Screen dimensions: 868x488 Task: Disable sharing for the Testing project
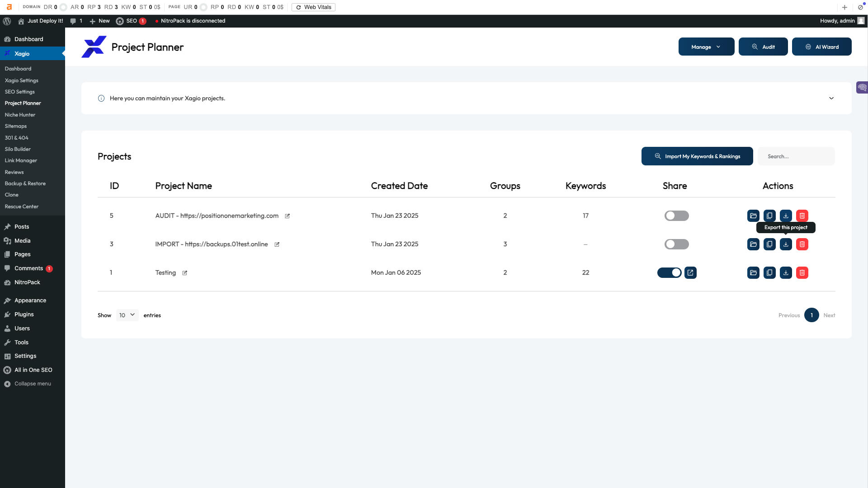coord(669,273)
